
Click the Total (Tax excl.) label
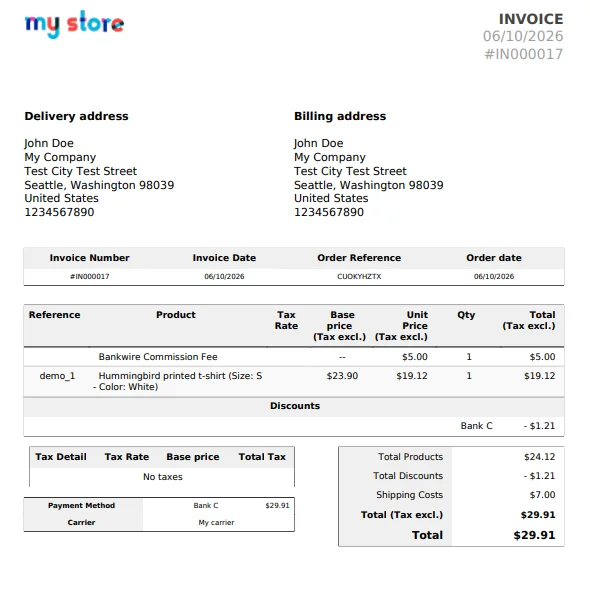click(x=402, y=515)
